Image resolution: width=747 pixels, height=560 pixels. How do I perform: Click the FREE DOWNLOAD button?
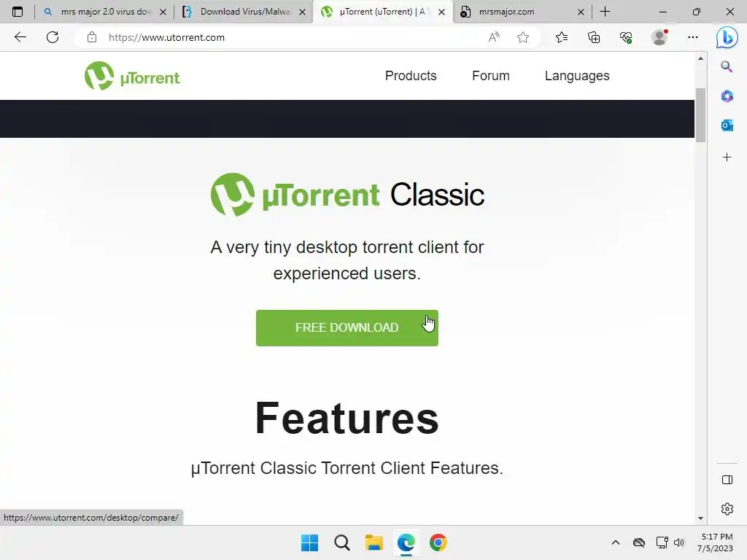(x=347, y=327)
